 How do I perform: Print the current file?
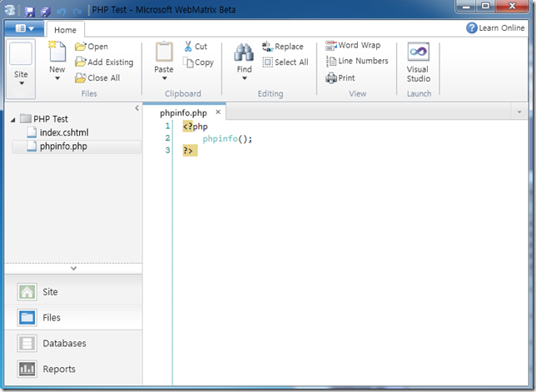pyautogui.click(x=340, y=78)
